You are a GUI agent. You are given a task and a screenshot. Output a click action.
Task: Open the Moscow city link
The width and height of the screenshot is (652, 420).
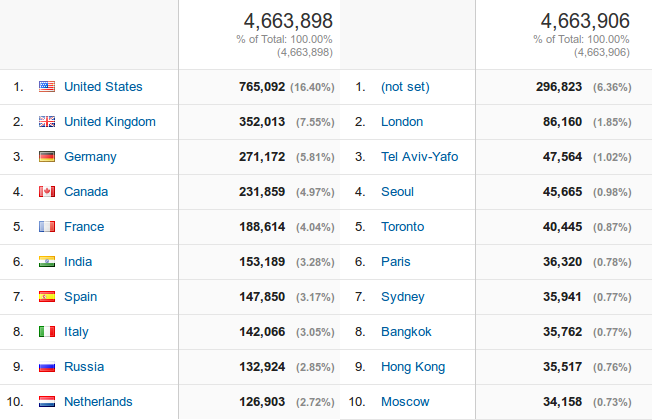(x=405, y=402)
